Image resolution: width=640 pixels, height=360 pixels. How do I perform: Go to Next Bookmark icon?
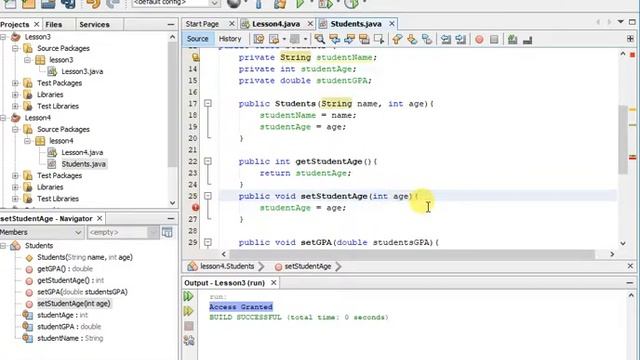point(412,39)
